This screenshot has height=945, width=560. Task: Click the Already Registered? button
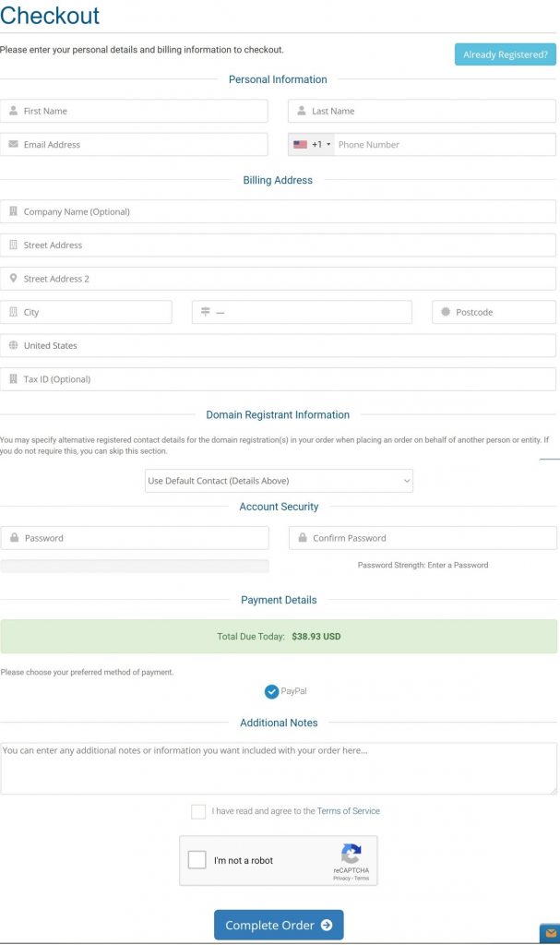(506, 54)
